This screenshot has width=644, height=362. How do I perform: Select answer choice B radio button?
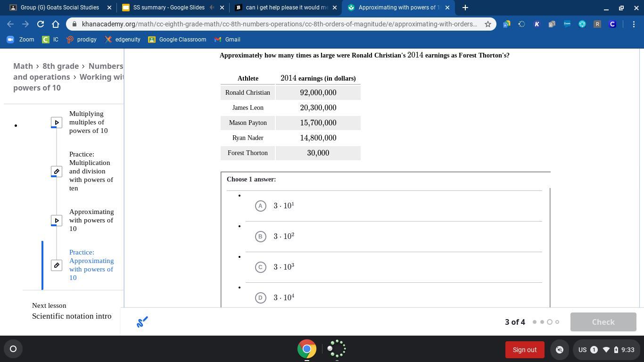pos(260,237)
